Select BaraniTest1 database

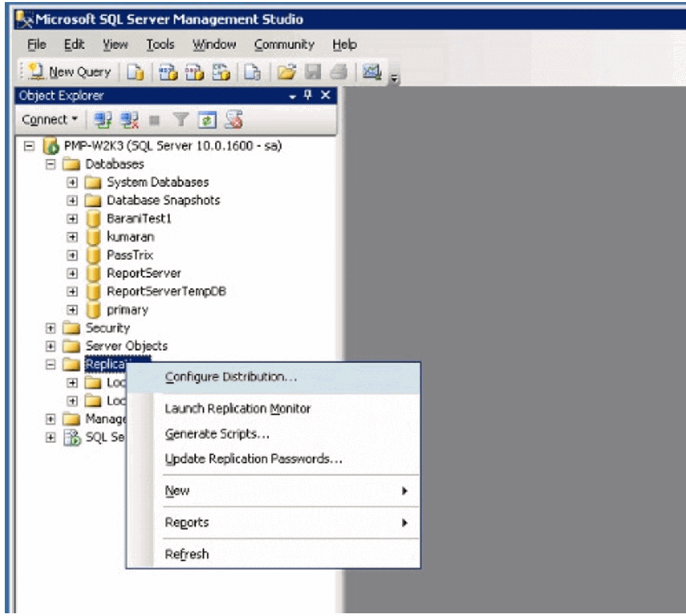point(139,218)
